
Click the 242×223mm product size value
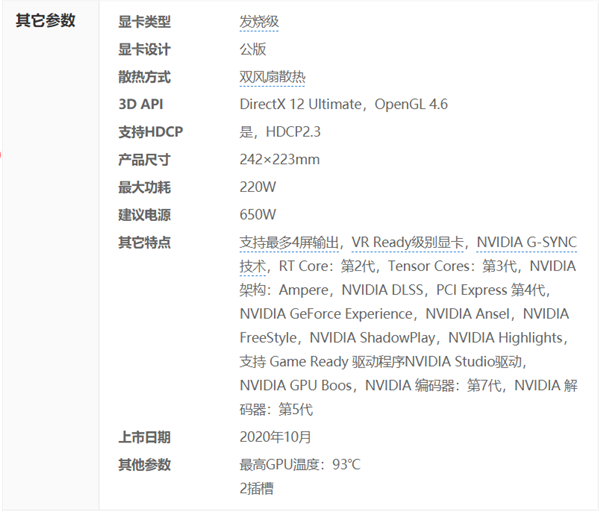point(279,160)
